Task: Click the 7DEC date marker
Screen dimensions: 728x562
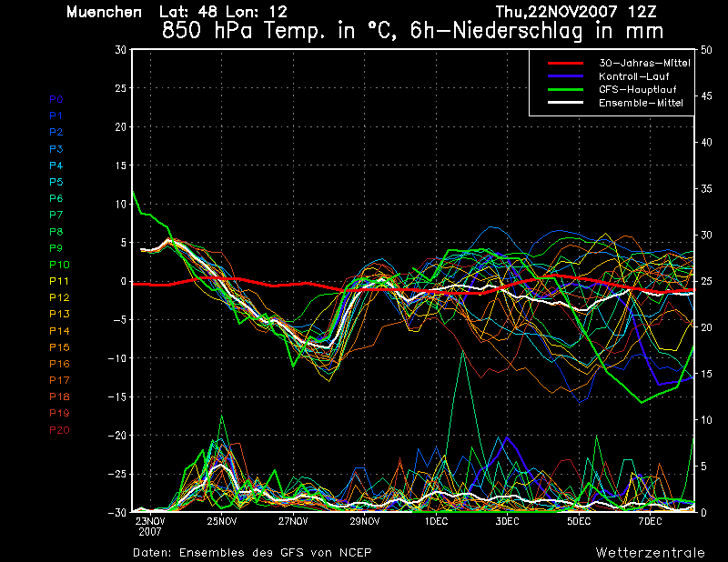Action: coord(650,521)
